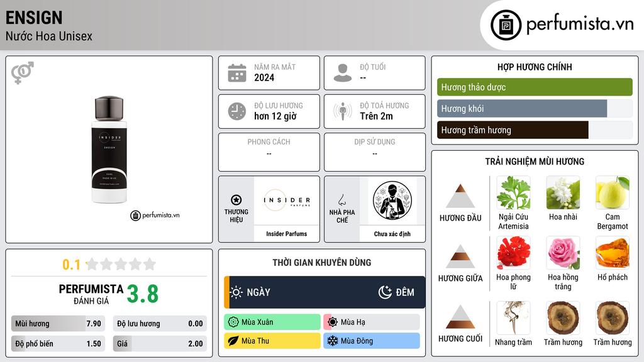The image size is (644, 362).
Task: Click the Hương giữa middle-note pyramid icon
Action: pos(460,256)
